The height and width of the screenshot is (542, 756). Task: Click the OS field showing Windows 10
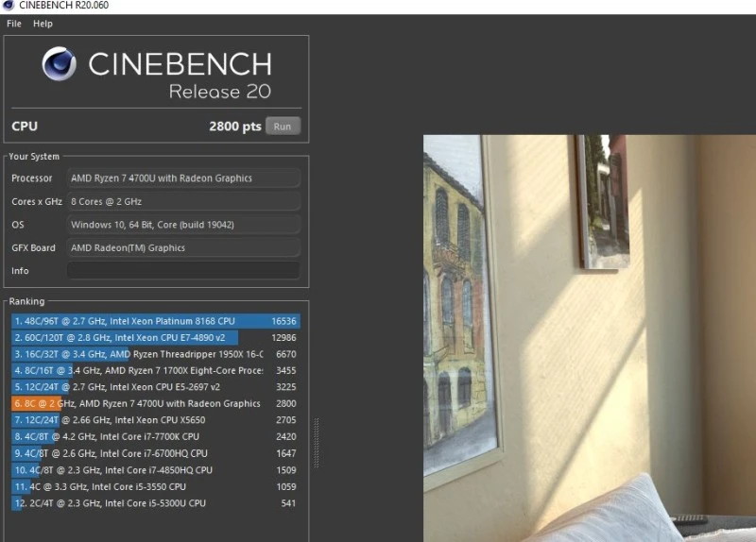click(x=182, y=225)
